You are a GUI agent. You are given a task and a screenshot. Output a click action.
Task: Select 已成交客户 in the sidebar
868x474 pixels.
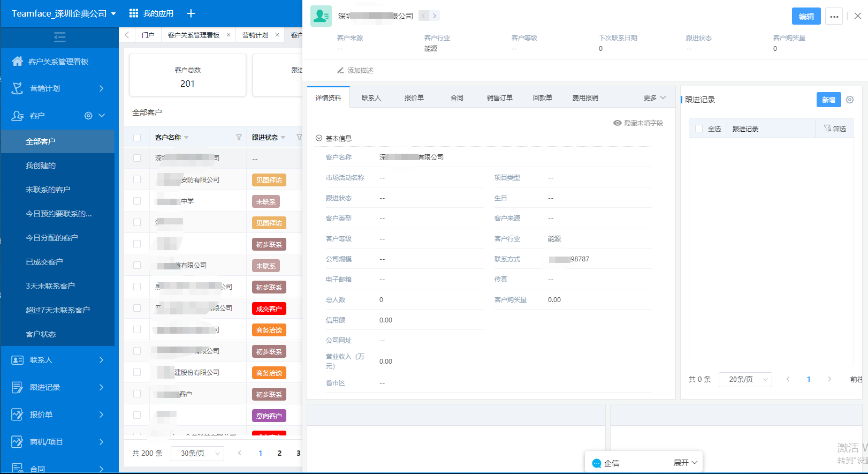pos(44,262)
